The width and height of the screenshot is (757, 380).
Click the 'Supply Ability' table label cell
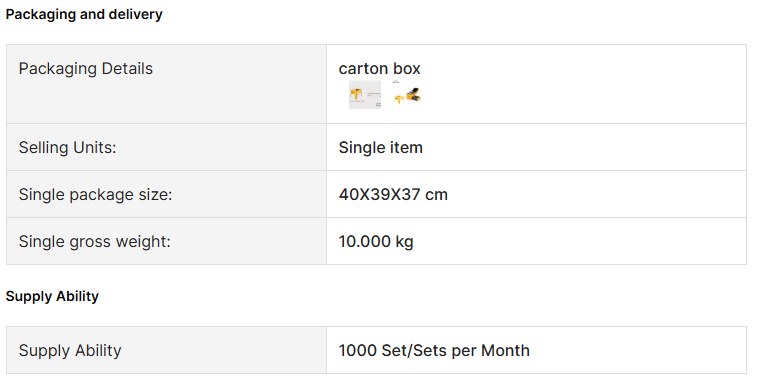click(167, 350)
